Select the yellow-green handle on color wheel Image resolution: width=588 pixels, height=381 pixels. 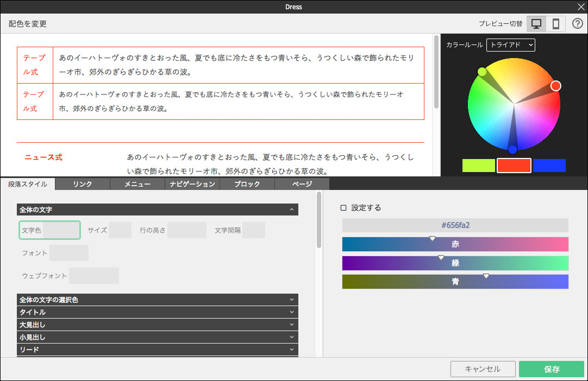pyautogui.click(x=482, y=72)
